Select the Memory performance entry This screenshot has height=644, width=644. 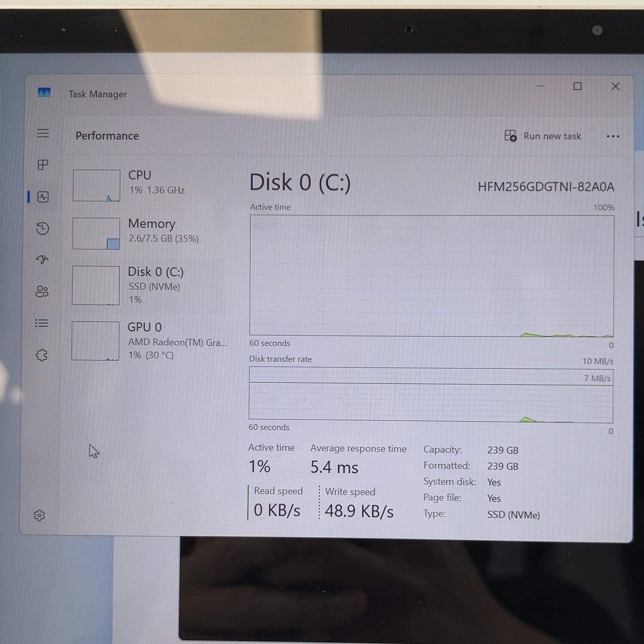point(148,233)
